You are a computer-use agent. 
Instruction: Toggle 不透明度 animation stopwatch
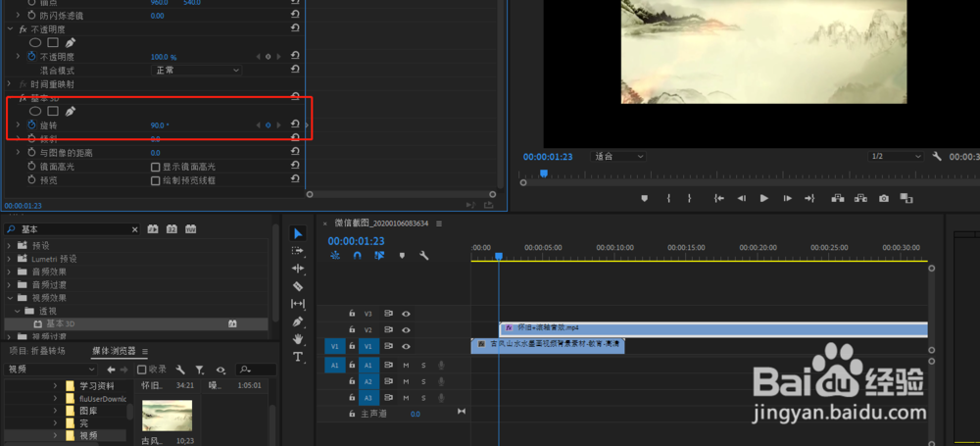(32, 56)
